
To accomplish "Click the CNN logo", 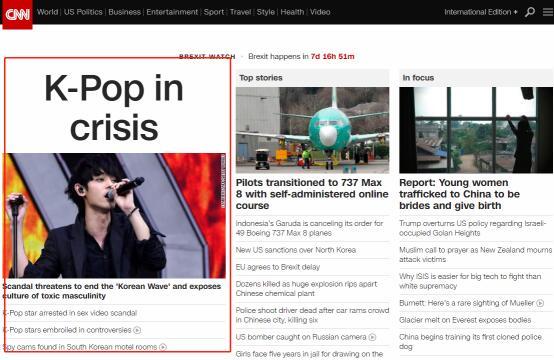I will [x=17, y=14].
